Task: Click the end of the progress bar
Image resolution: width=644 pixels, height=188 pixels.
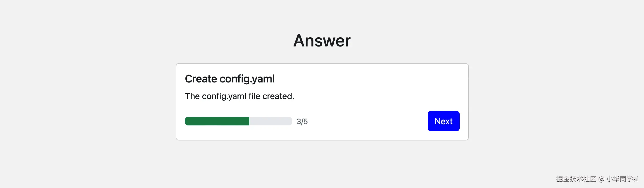Action: tap(290, 121)
